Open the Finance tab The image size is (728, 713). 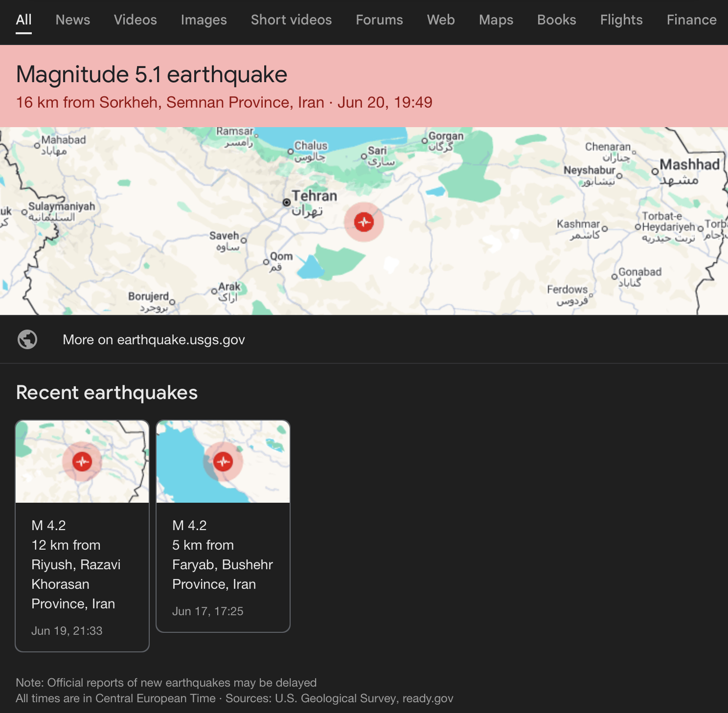[692, 20]
